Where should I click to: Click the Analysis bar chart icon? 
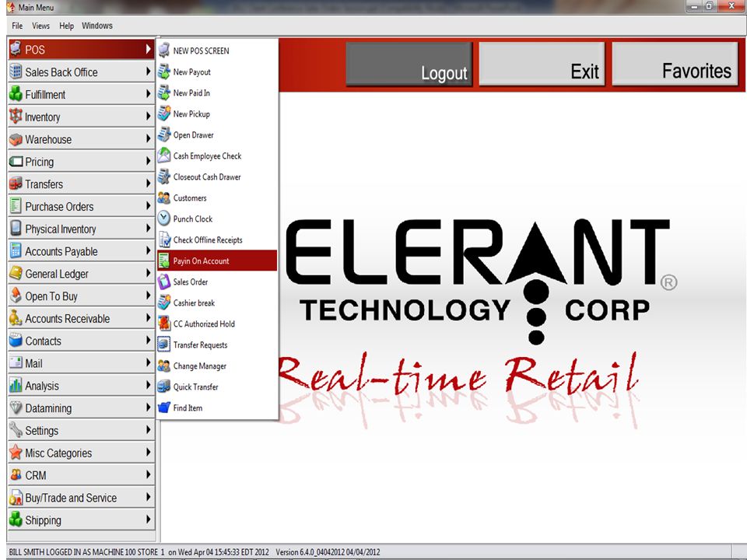pos(16,385)
